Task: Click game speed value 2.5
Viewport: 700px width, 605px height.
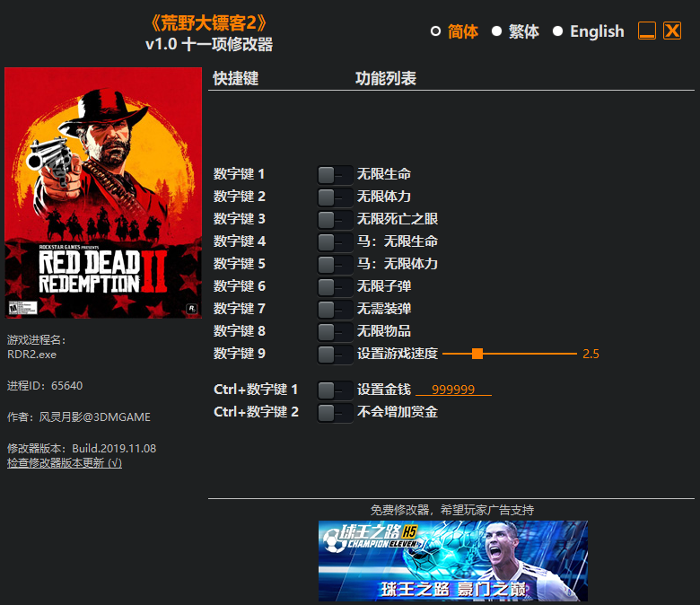Action: pyautogui.click(x=591, y=354)
